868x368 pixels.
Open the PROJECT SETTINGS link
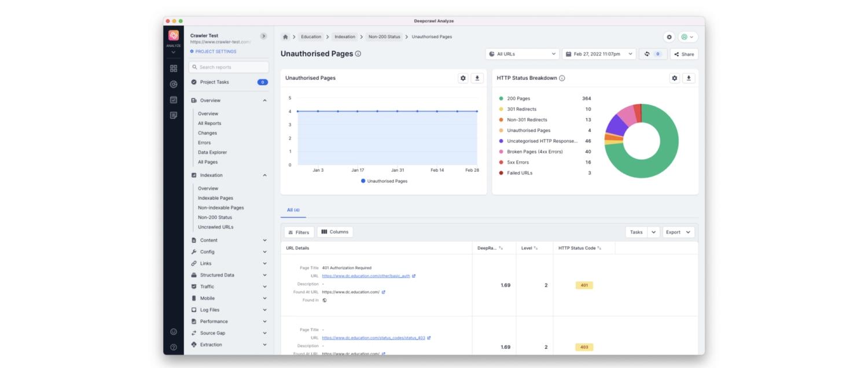213,51
